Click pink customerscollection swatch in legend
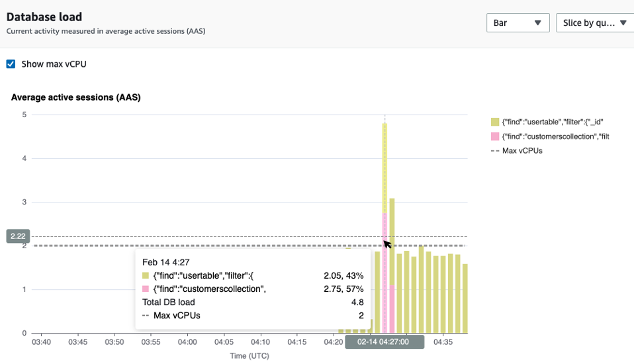 coord(494,136)
